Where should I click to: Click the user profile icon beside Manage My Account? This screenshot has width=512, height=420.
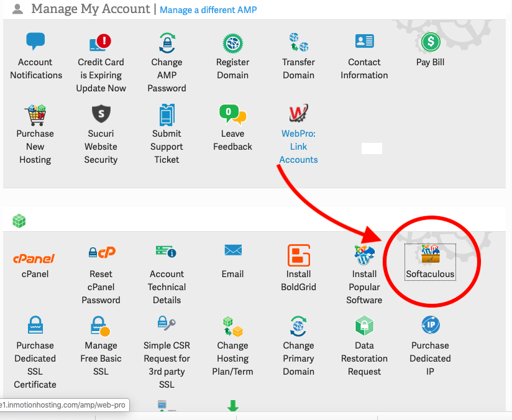17,9
